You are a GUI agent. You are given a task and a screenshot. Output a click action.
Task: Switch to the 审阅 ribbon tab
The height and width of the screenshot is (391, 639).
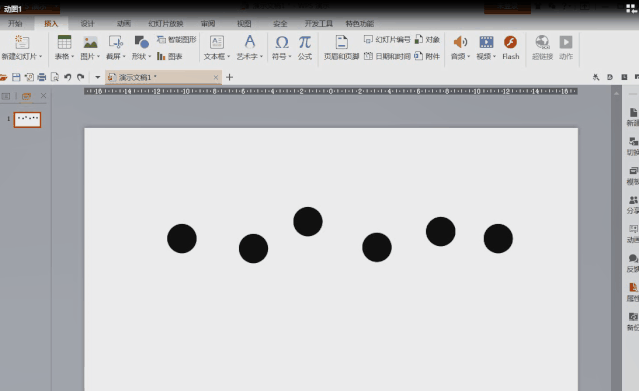click(x=208, y=24)
